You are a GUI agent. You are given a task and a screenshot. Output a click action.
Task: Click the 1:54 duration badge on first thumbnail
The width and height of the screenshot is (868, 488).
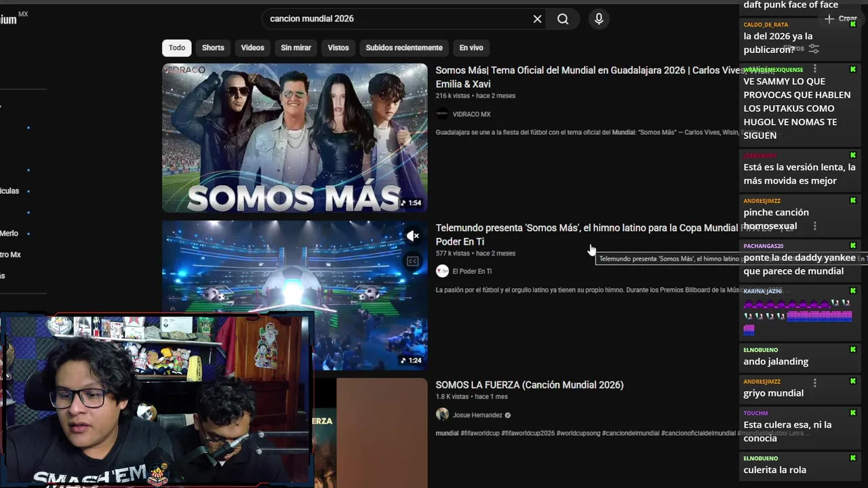411,203
